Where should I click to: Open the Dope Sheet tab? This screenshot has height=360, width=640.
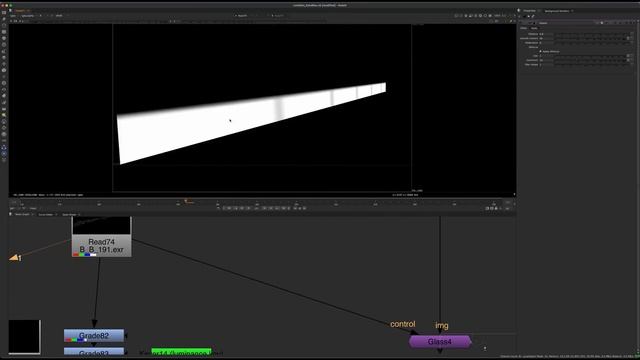coord(69,214)
